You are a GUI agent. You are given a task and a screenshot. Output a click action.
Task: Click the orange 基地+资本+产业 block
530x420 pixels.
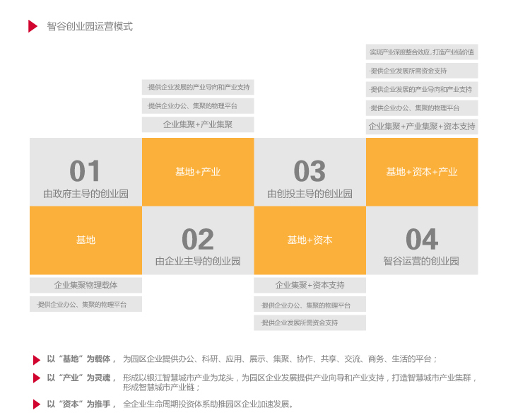coord(422,172)
